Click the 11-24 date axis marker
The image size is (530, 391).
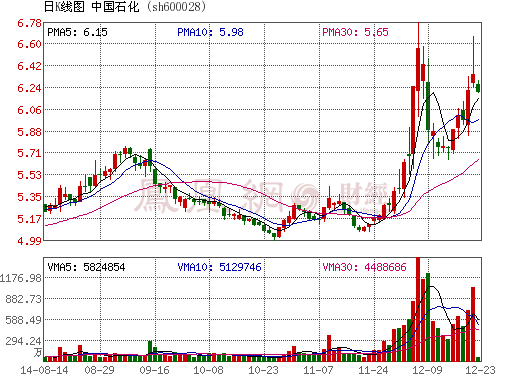pos(373,370)
